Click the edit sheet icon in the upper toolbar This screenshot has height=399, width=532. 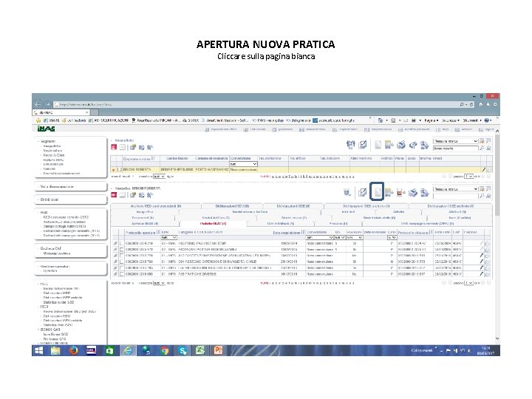363,145
